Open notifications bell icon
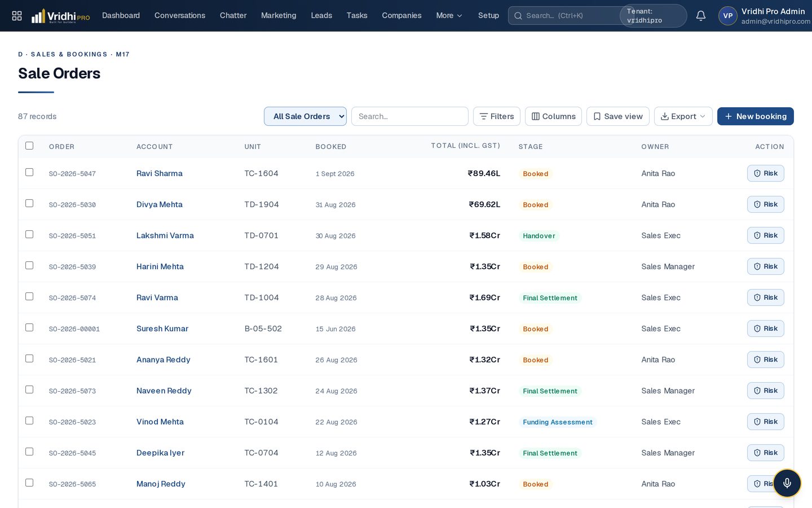The image size is (812, 508). [x=701, y=16]
